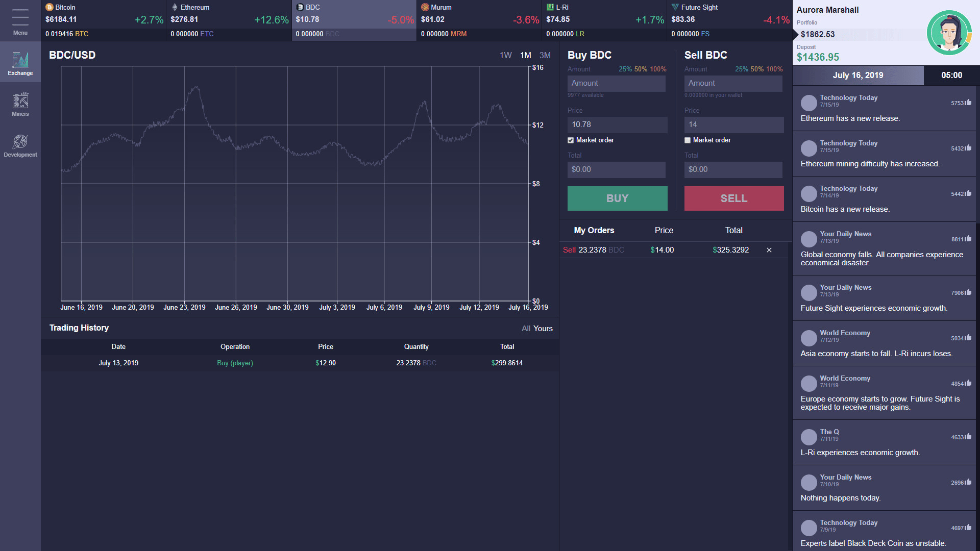Select the Murum coin ticker
This screenshot has height=551, width=980.
point(479,20)
